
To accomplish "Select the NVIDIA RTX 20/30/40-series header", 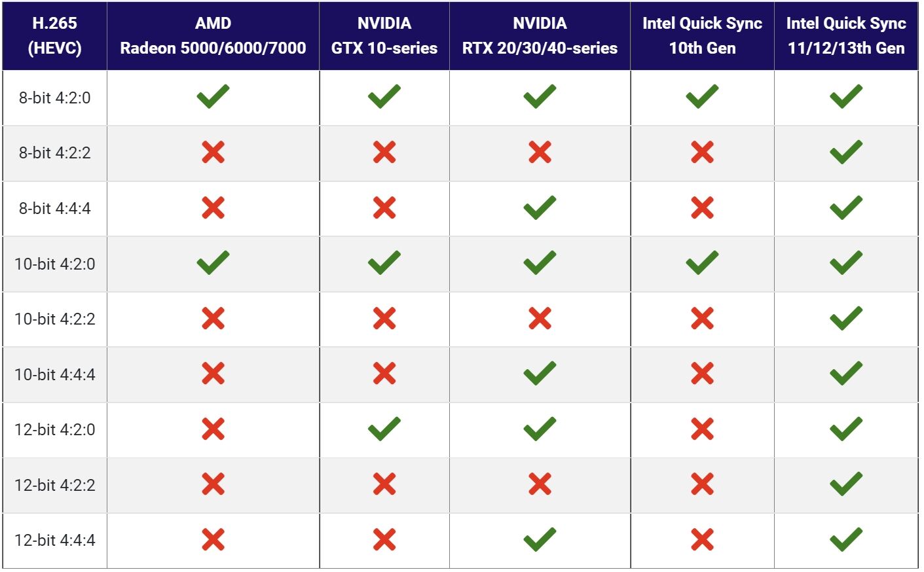I will coord(540,35).
